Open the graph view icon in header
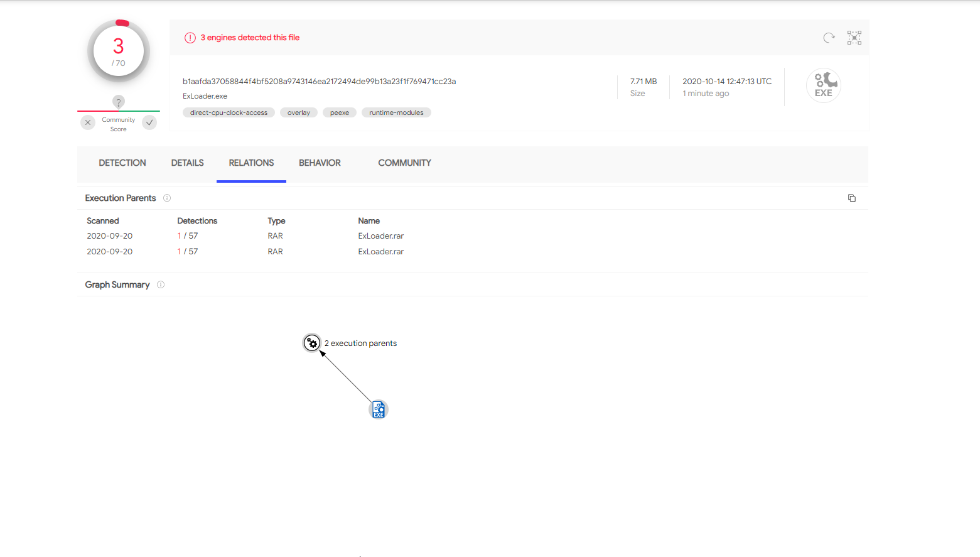The height and width of the screenshot is (557, 980). click(x=854, y=38)
